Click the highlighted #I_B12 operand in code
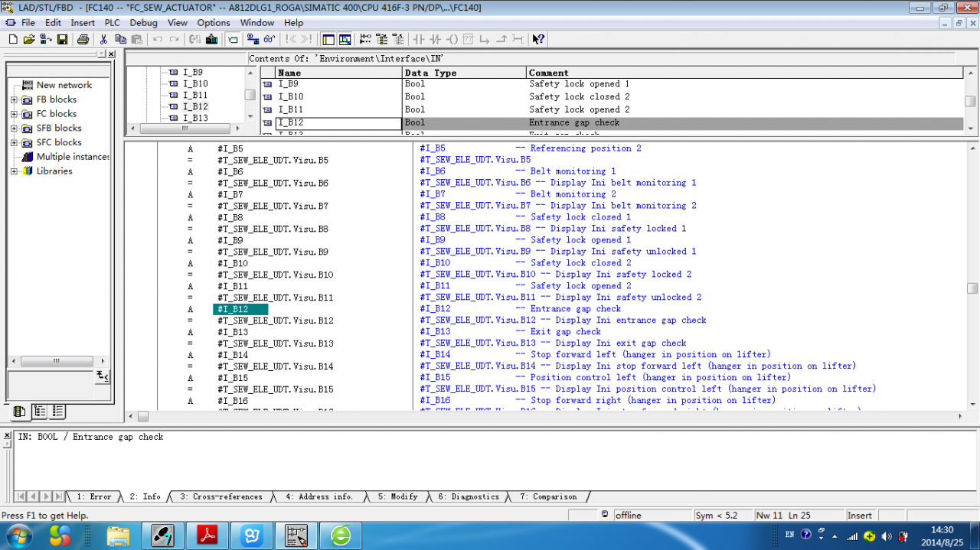This screenshot has height=550, width=980. (x=240, y=309)
